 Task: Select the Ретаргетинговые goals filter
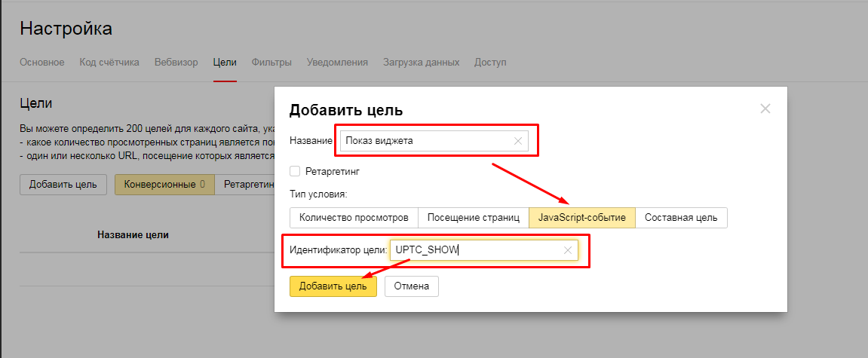tap(244, 184)
